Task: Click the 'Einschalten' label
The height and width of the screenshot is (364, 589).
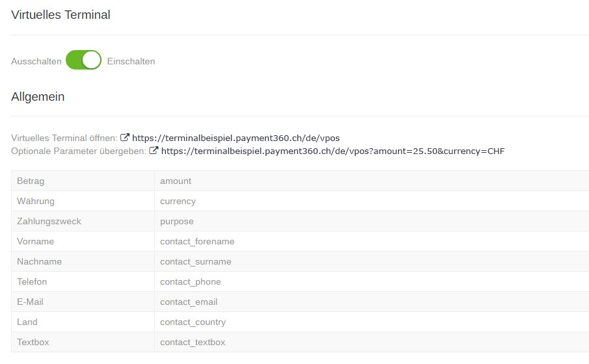Action: coord(131,61)
